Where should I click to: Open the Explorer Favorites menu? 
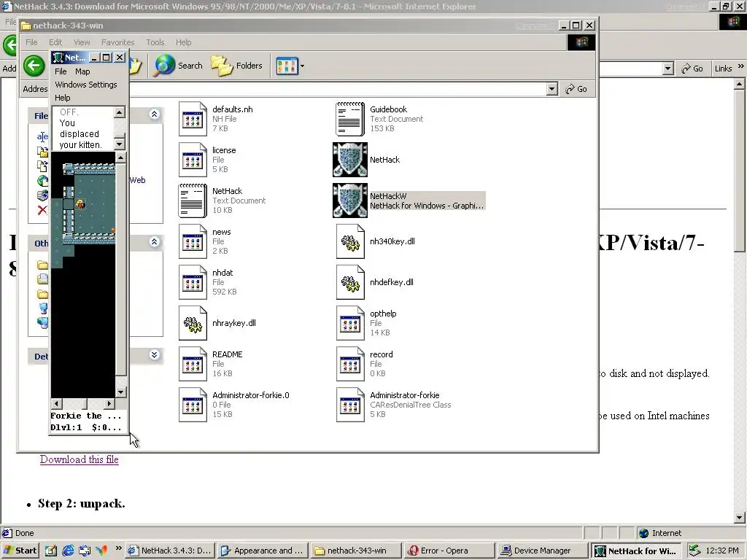pyautogui.click(x=117, y=42)
